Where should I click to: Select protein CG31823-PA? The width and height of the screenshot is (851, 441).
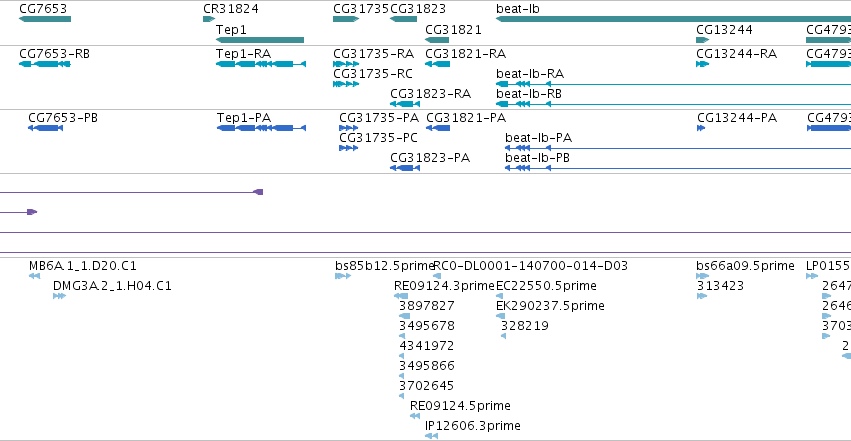click(x=405, y=168)
